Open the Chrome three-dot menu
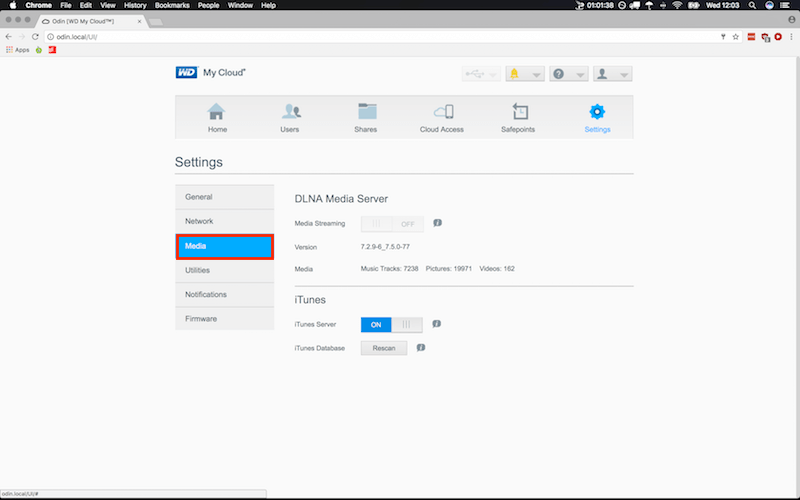The width and height of the screenshot is (800, 500). (x=791, y=37)
